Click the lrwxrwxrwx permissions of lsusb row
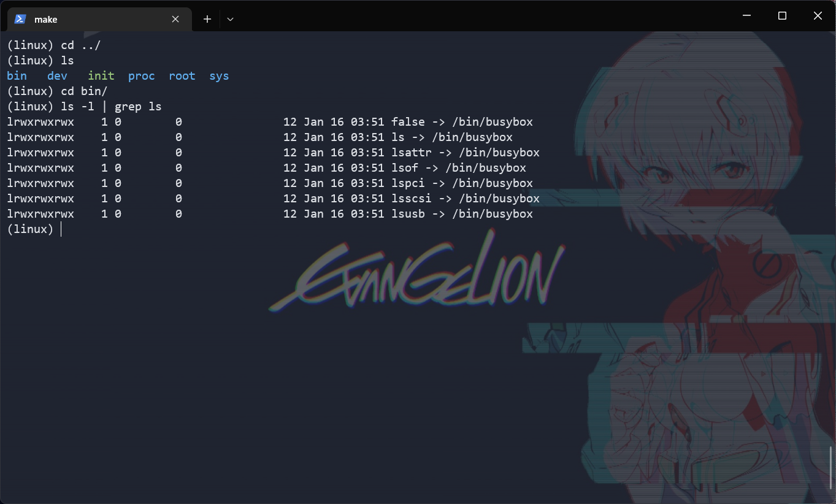 (x=40, y=214)
